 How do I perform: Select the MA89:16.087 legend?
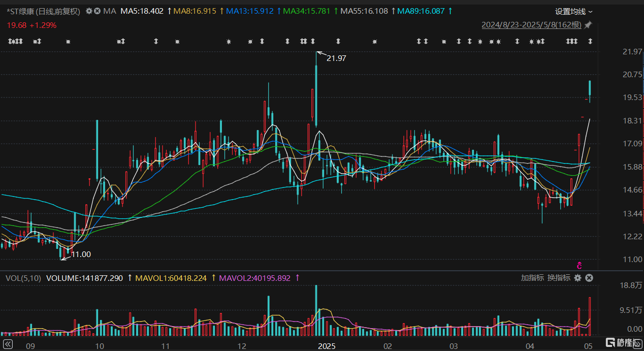(x=422, y=11)
